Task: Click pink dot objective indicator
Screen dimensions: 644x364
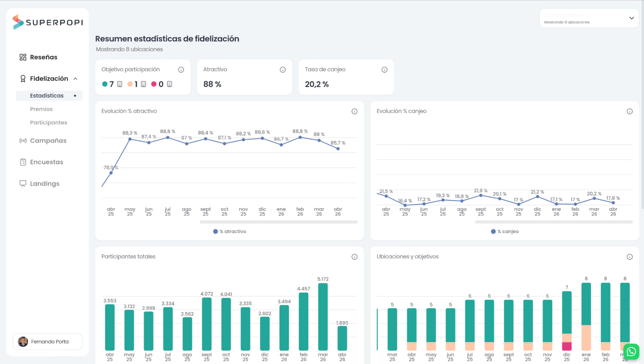Action: 154,84
